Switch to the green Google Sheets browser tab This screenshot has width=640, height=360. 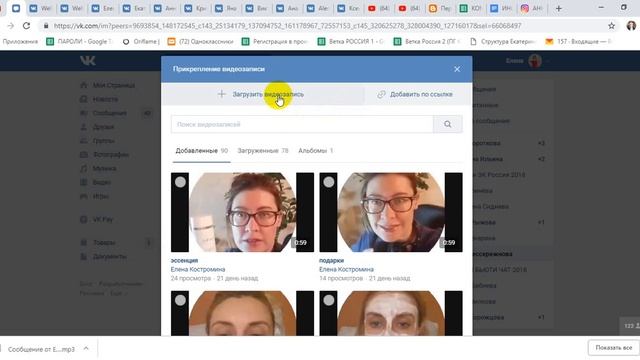tap(470, 8)
